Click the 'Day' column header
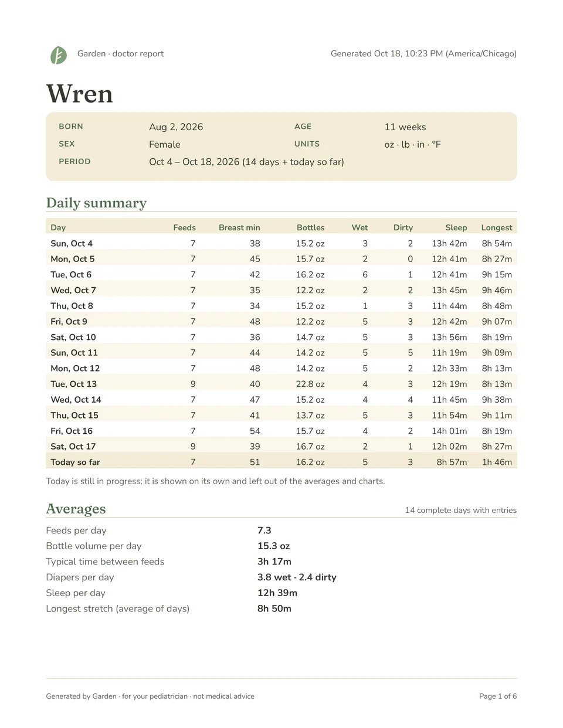 (x=58, y=227)
